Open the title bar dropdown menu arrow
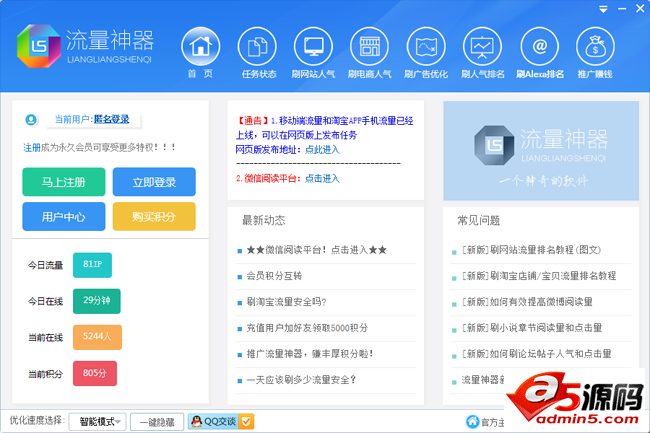 [x=603, y=9]
